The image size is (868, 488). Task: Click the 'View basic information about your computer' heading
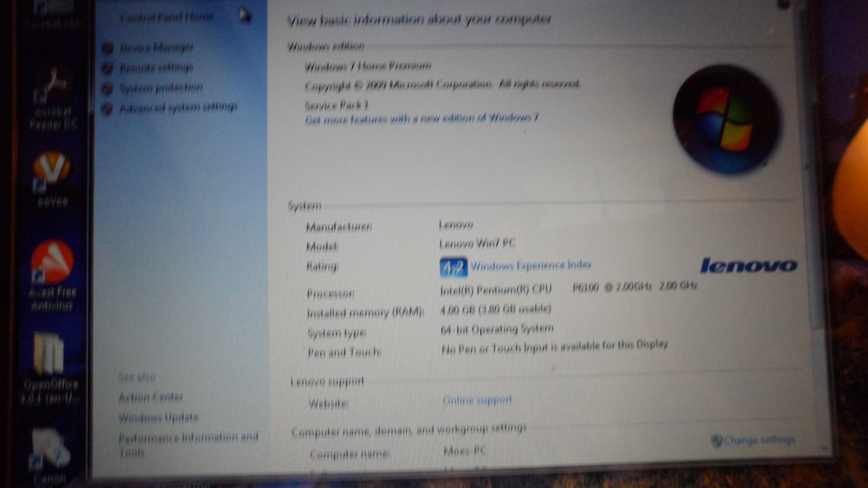point(419,20)
